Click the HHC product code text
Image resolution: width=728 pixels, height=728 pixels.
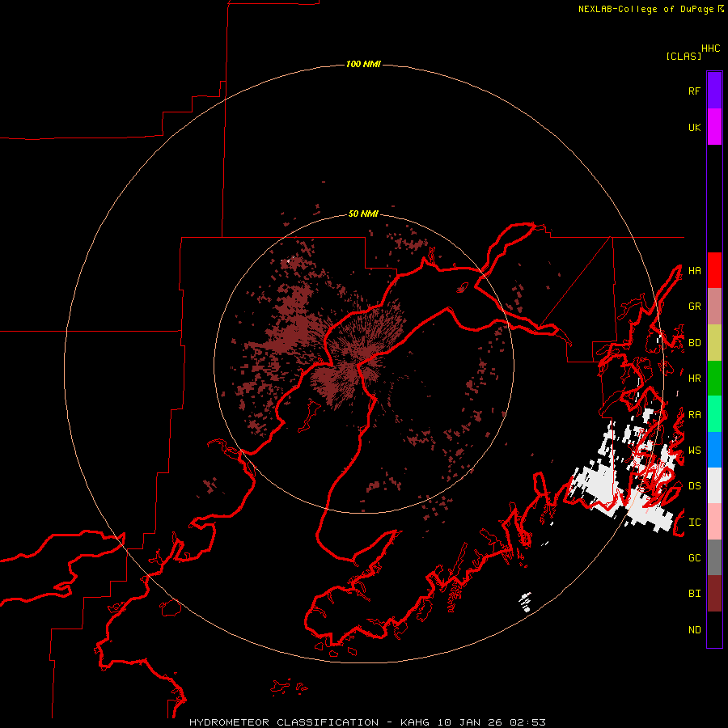[x=711, y=49]
